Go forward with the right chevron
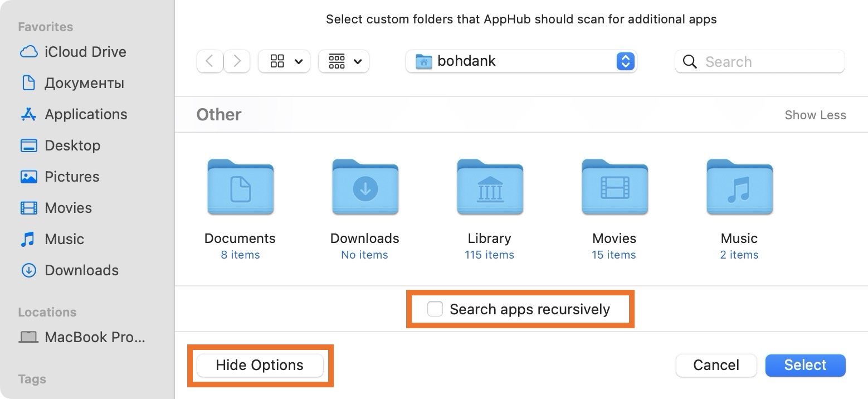This screenshot has width=868, height=399. coord(237,61)
